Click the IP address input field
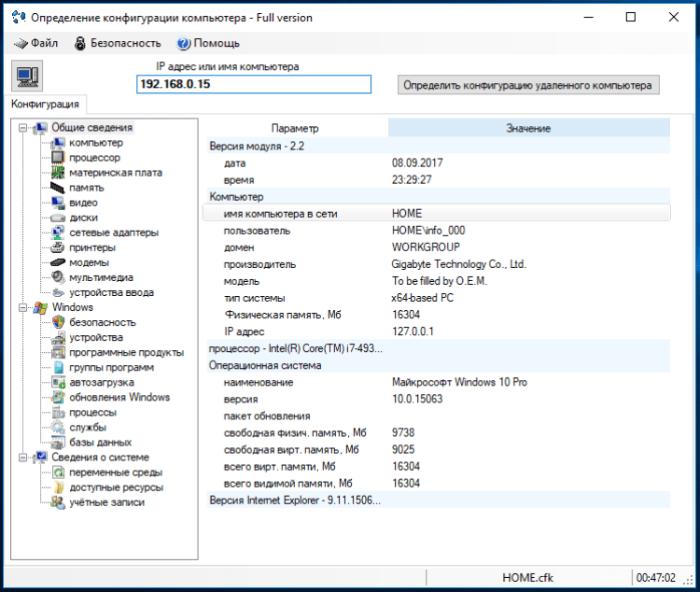The width and height of the screenshot is (700, 592). coord(253,84)
